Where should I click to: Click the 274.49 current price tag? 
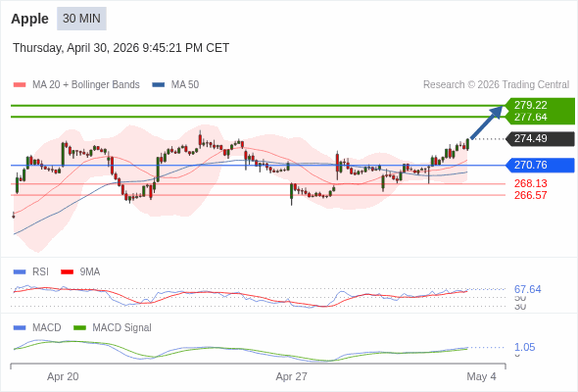539,138
